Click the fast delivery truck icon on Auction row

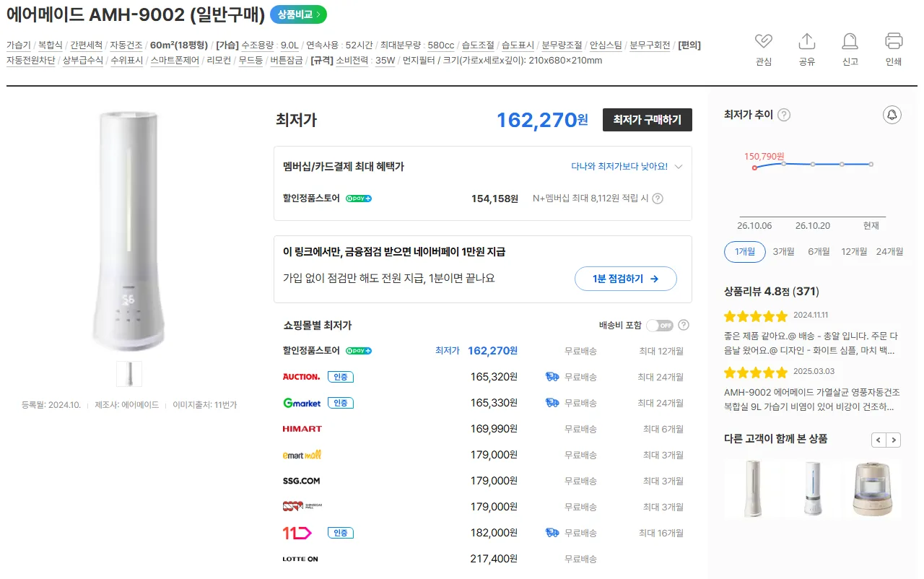[552, 377]
